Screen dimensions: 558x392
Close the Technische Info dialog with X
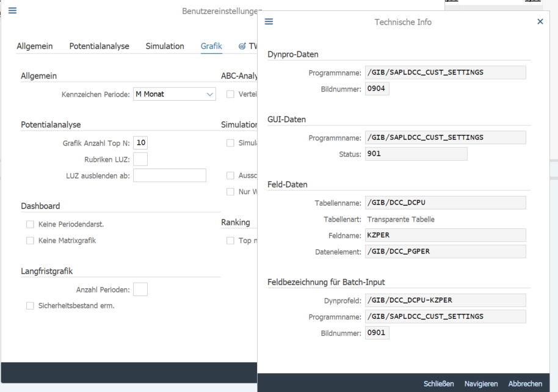coord(540,21)
